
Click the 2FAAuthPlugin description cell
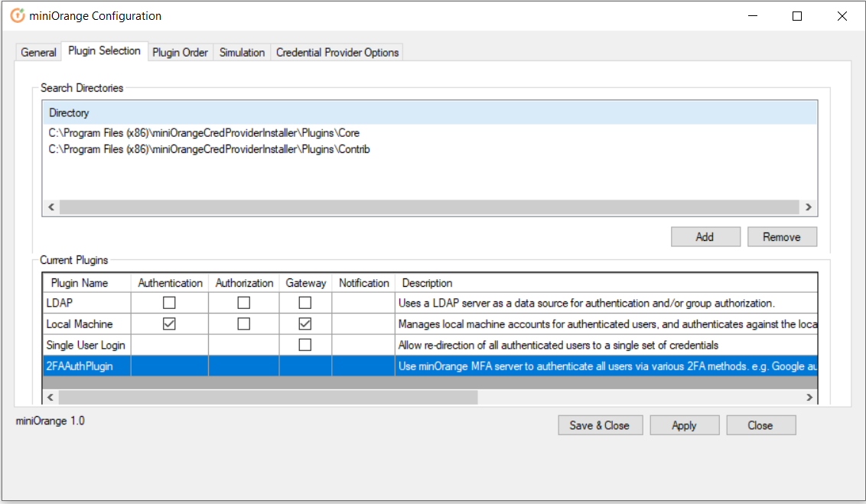coord(606,366)
